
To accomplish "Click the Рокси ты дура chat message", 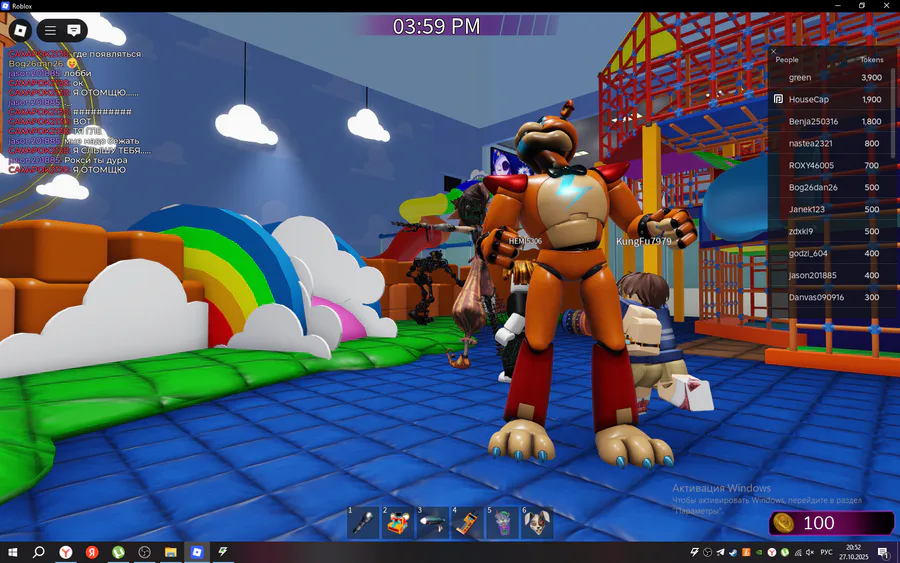I will click(96, 160).
